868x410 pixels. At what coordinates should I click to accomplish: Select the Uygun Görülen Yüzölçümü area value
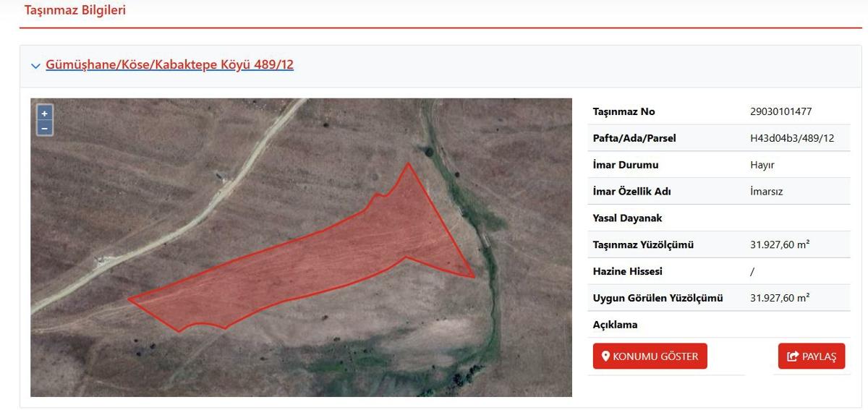[x=780, y=298]
